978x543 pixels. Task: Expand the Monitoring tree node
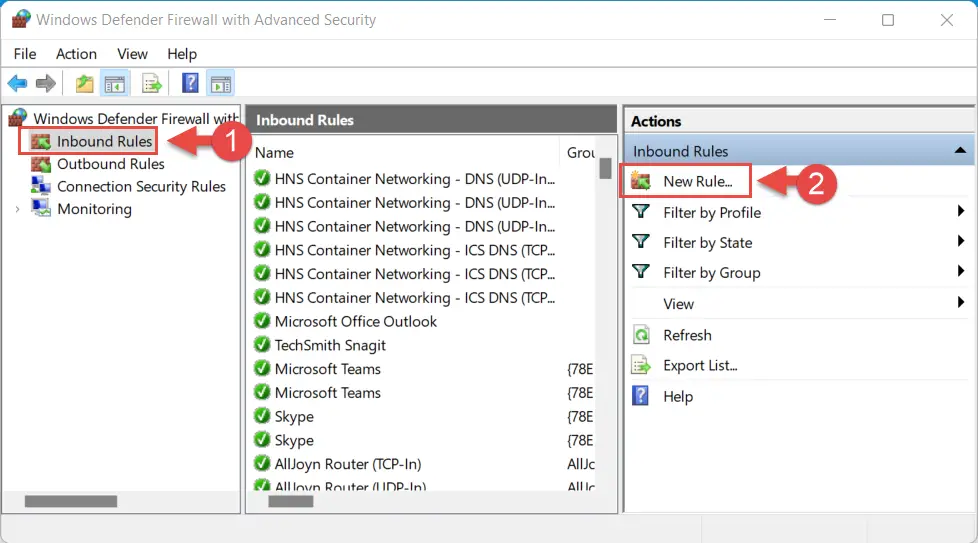click(17, 209)
